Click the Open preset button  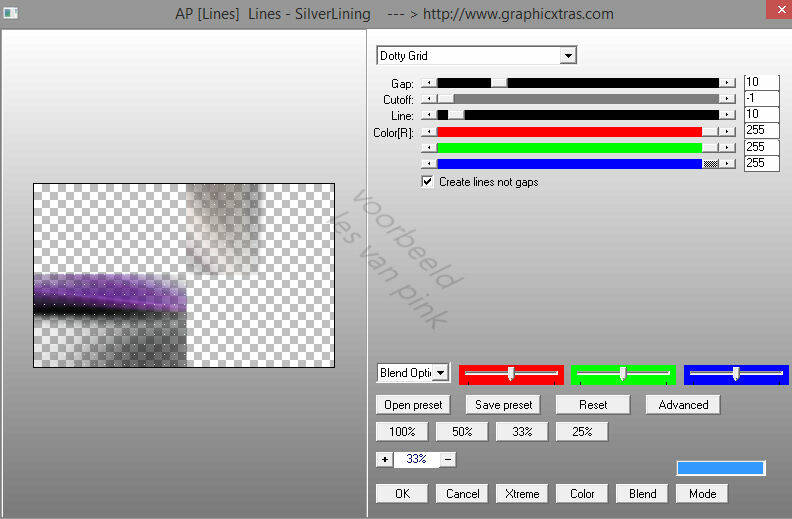point(413,405)
